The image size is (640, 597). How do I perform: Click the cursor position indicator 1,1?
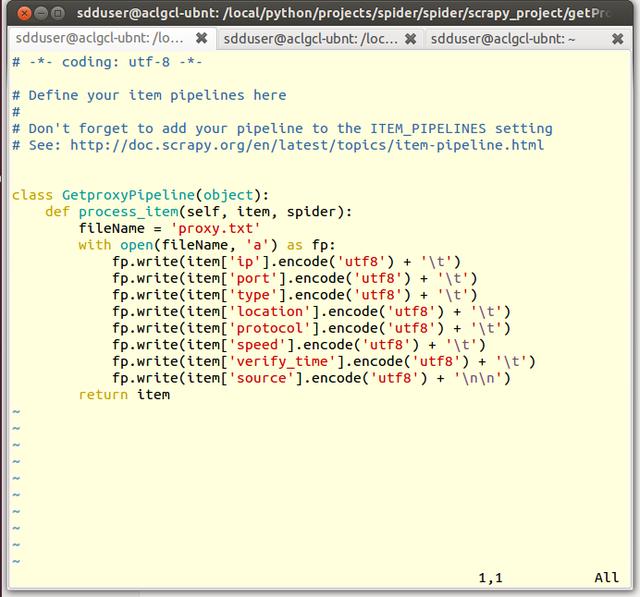tap(490, 578)
